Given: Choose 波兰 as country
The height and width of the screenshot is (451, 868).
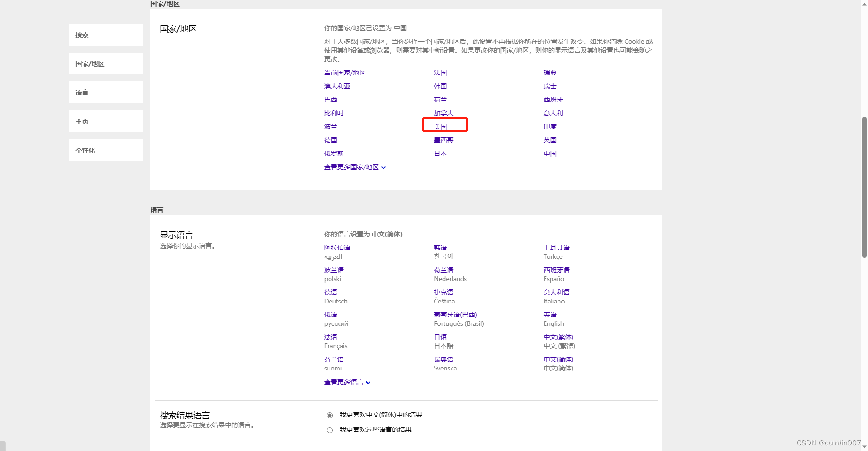Looking at the screenshot, I should point(331,127).
